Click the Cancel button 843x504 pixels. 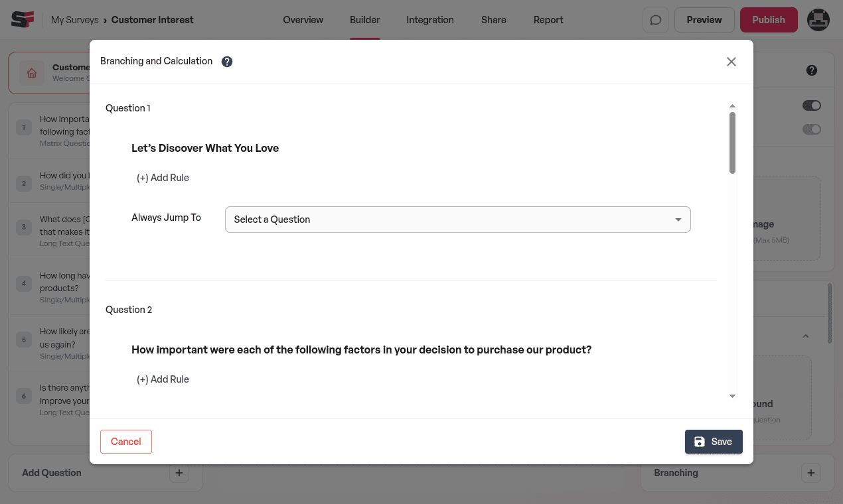(x=126, y=442)
